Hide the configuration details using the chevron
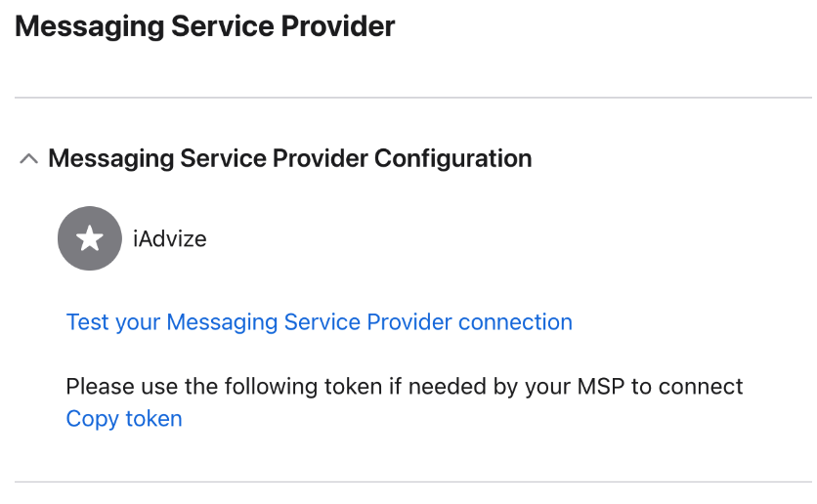This screenshot has width=817, height=504. tap(29, 158)
